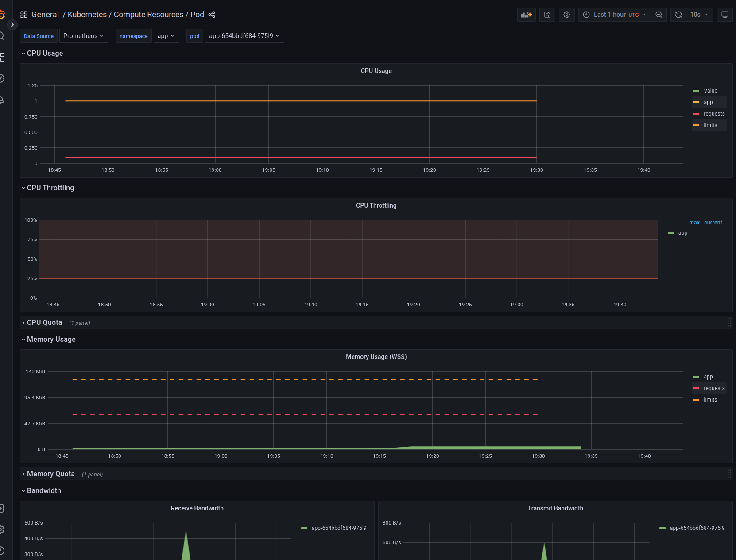Expand the side navigation with the arrow button

click(12, 25)
